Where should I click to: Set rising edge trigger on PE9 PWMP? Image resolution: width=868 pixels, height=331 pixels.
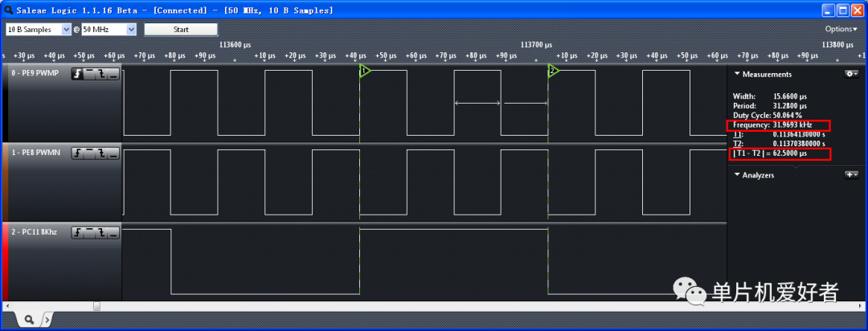coord(77,74)
